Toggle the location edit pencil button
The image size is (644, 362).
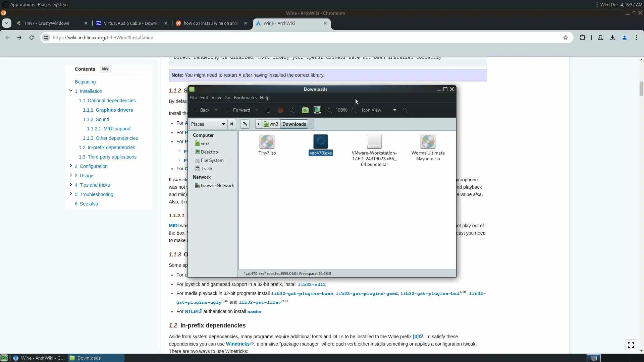pyautogui.click(x=245, y=124)
